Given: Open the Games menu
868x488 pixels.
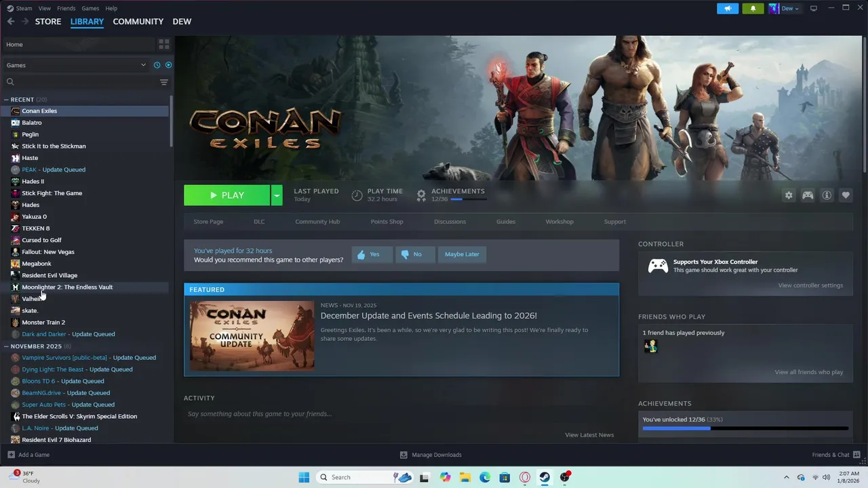Looking at the screenshot, I should tap(90, 8).
